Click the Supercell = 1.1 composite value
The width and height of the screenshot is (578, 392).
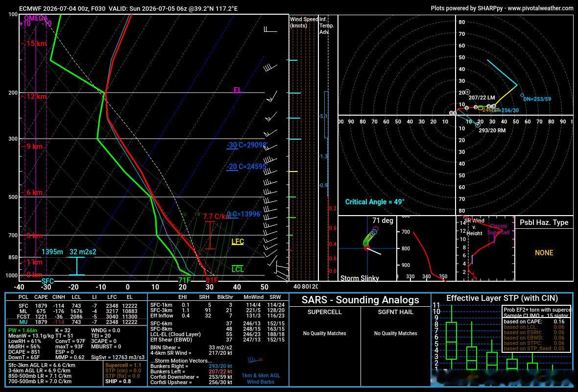click(123, 366)
